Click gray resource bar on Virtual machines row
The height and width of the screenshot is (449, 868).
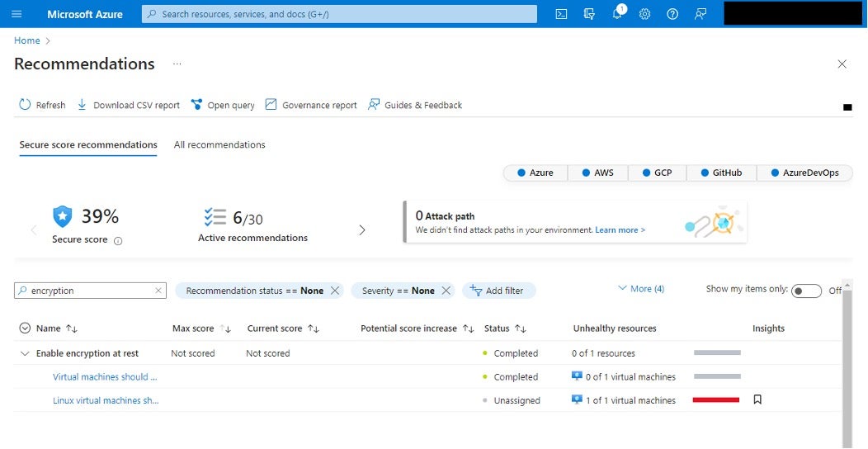(x=718, y=376)
